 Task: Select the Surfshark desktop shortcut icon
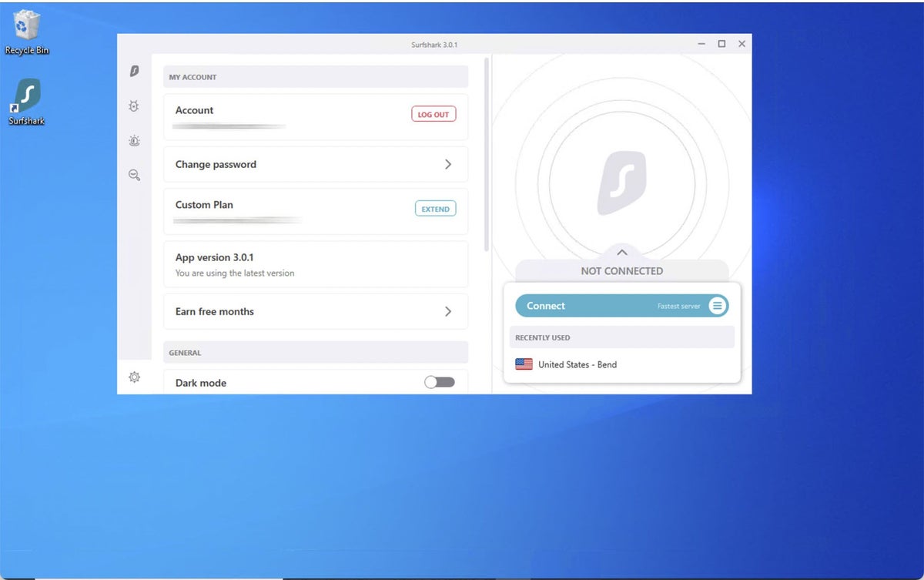[x=27, y=102]
